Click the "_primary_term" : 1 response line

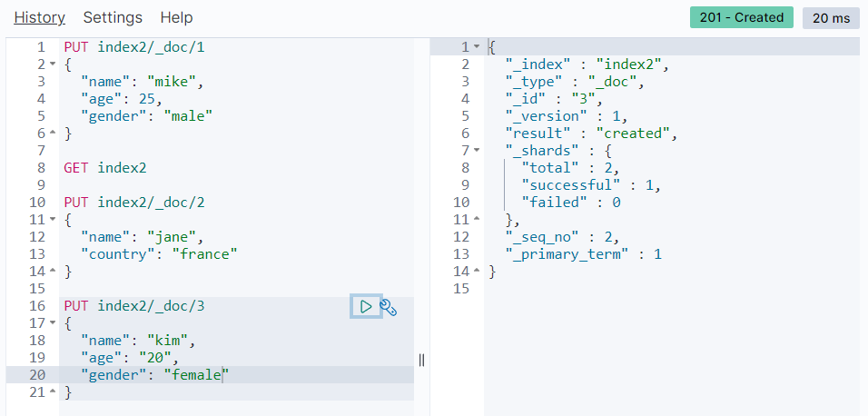point(584,254)
